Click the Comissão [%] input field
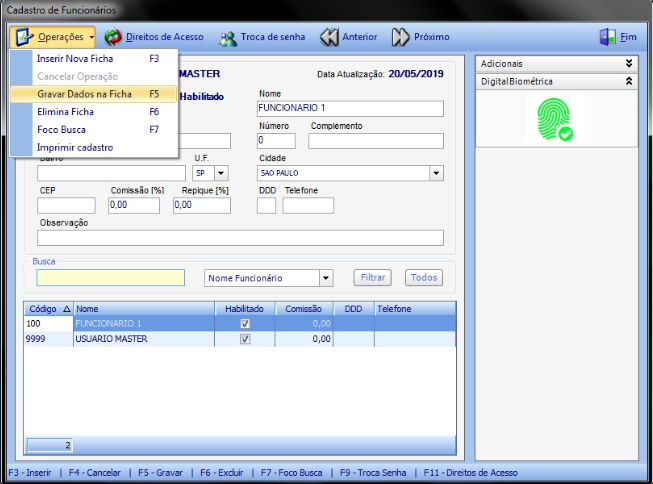Image resolution: width=653 pixels, height=484 pixels. [x=134, y=205]
